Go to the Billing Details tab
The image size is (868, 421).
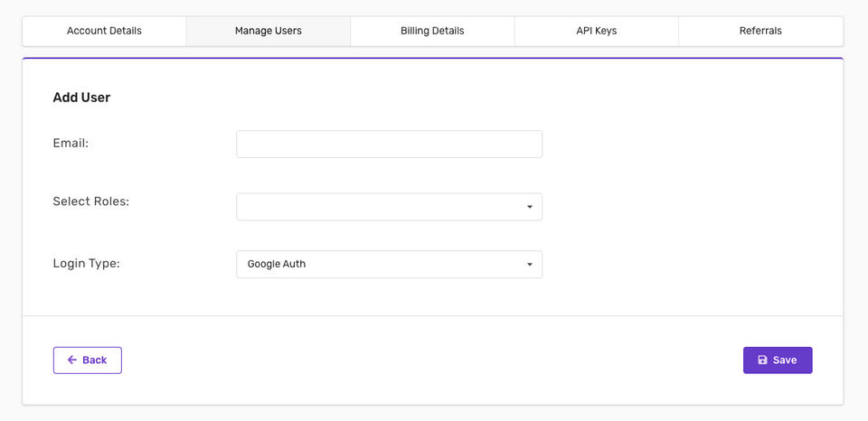tap(432, 31)
